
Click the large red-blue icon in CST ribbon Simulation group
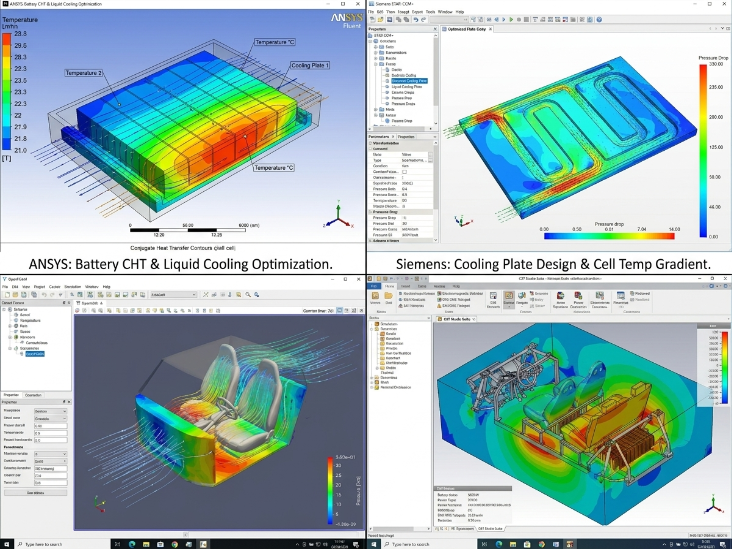[x=561, y=296]
